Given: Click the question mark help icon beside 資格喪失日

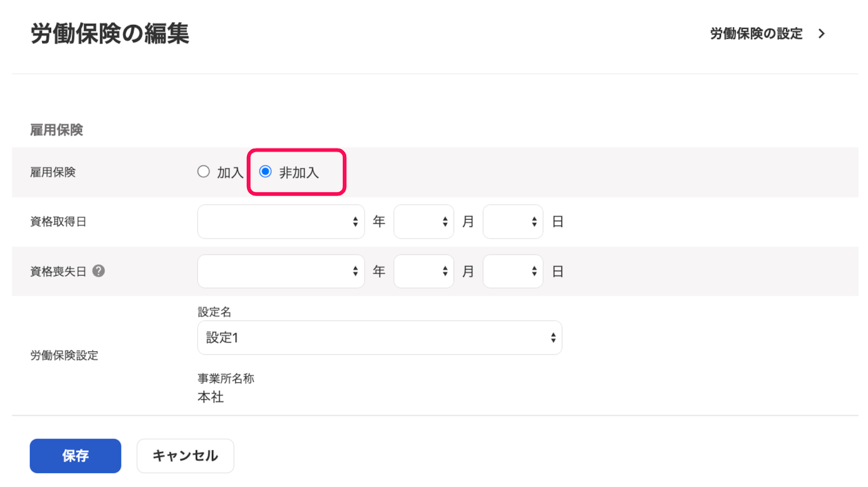Looking at the screenshot, I should coord(98,271).
